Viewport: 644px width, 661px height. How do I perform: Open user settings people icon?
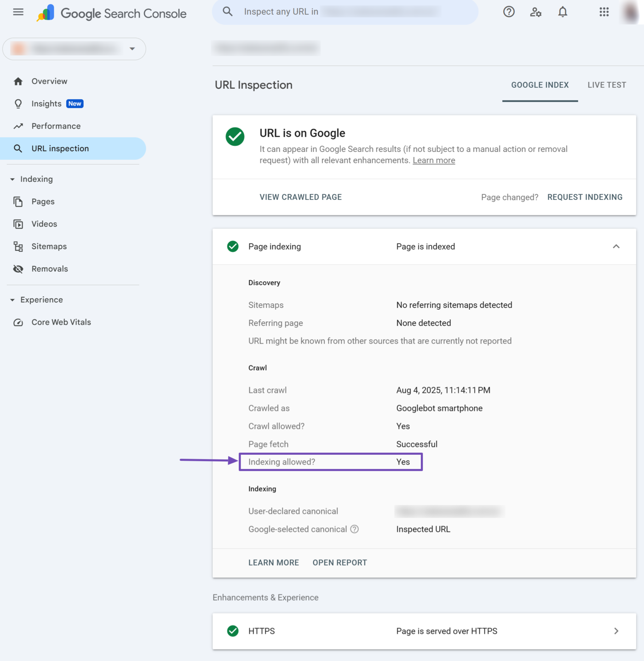(535, 12)
